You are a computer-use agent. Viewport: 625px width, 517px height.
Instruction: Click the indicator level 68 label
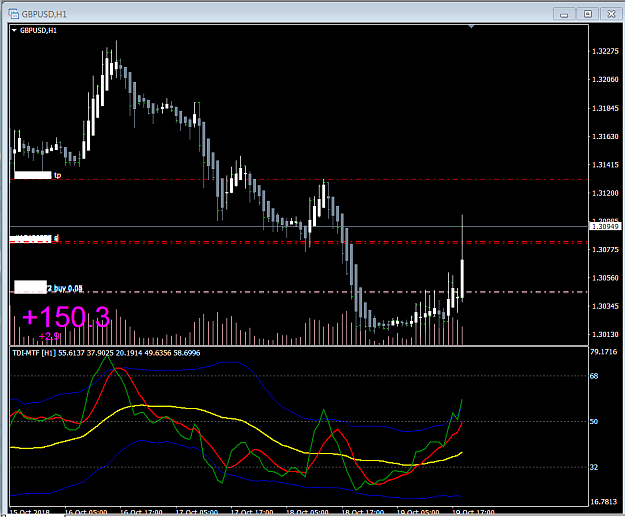coord(594,376)
